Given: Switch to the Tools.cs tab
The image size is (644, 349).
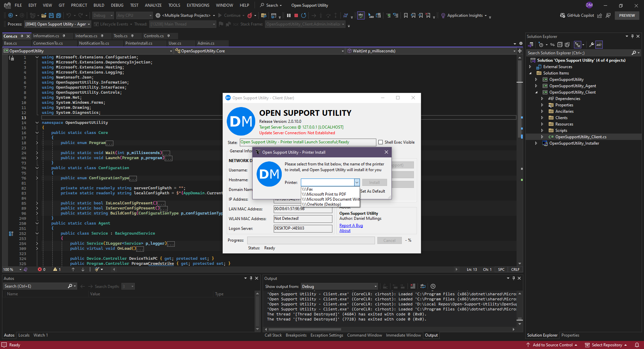Looking at the screenshot, I should coord(120,36).
